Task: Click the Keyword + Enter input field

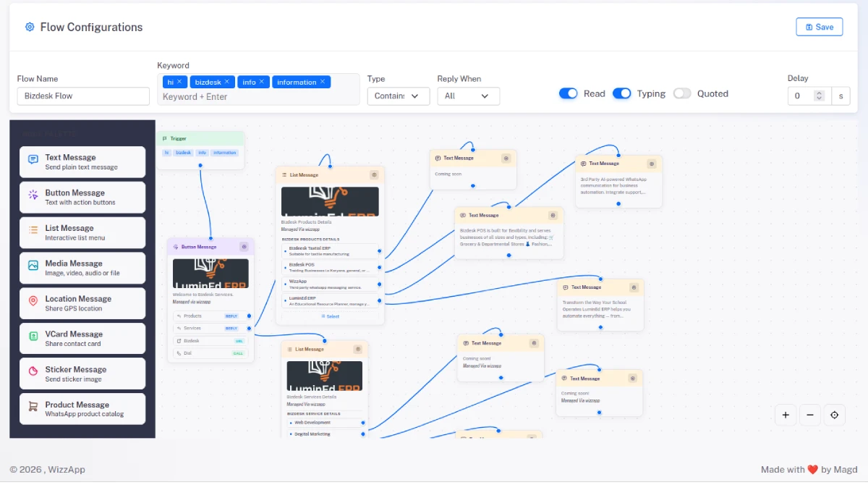Action: (x=257, y=97)
